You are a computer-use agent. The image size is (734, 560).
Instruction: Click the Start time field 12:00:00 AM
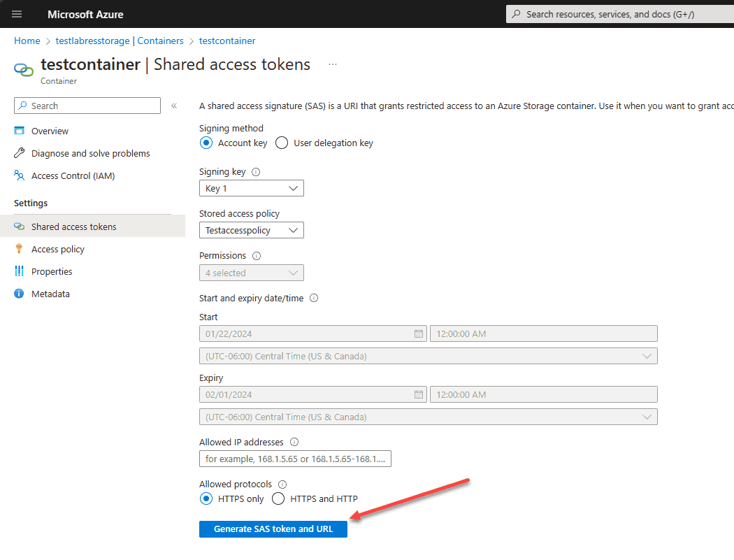(x=544, y=334)
